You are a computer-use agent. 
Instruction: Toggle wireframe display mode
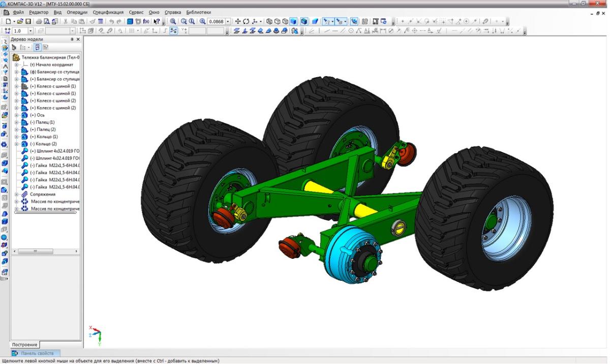pyautogui.click(x=269, y=22)
